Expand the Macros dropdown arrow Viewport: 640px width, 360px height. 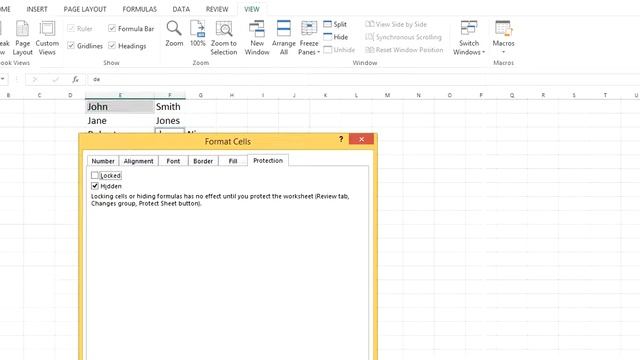[503, 52]
